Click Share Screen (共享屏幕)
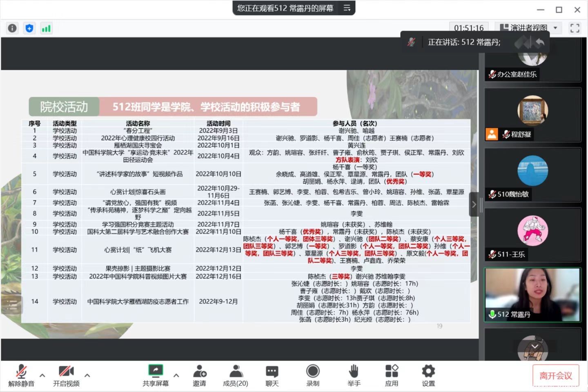This screenshot has height=392, width=588. coord(156,375)
